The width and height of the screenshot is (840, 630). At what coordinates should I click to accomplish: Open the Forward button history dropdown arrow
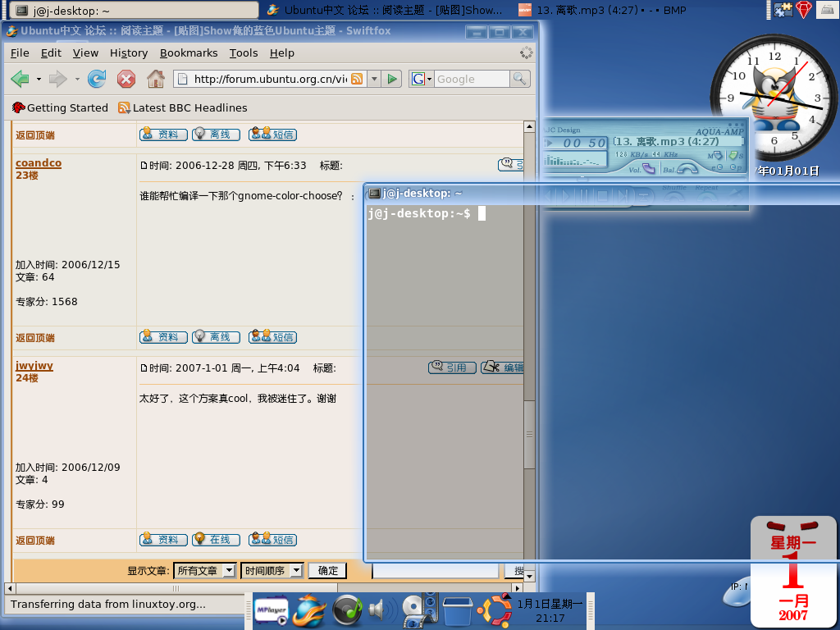(77, 80)
